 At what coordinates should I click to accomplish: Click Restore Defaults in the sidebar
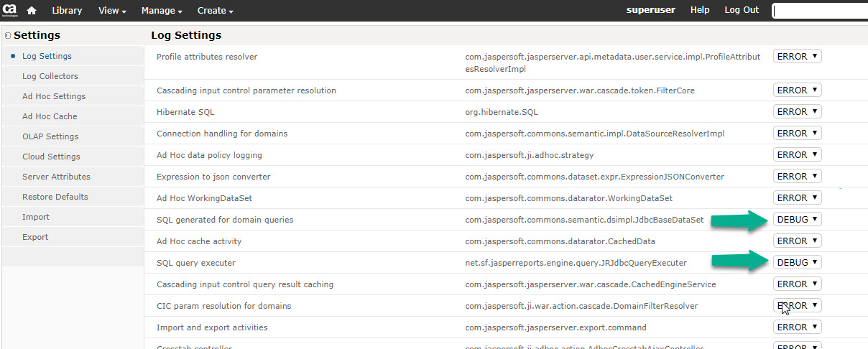point(55,197)
